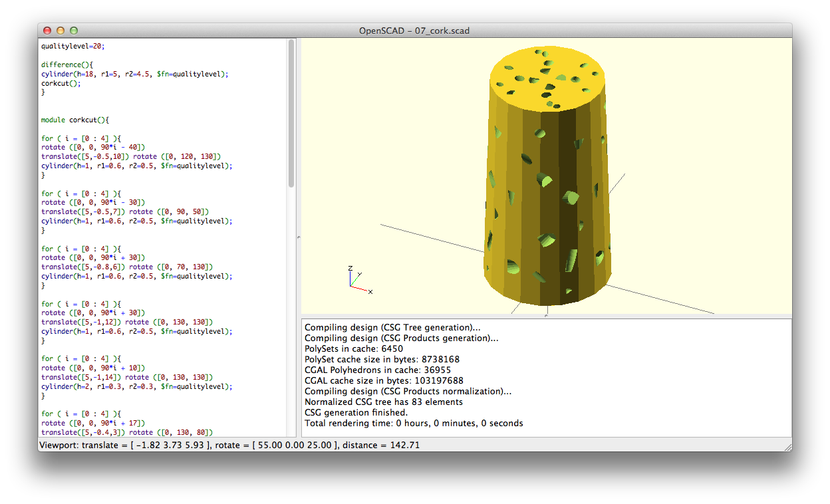Minimize the window using the yellow button
Viewport: 830px width, 504px height.
[61, 31]
